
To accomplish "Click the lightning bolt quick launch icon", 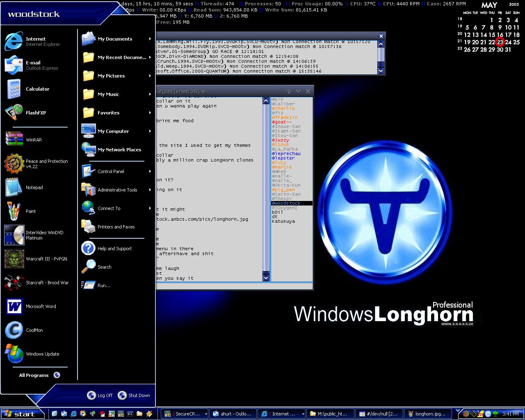I will [x=149, y=414].
